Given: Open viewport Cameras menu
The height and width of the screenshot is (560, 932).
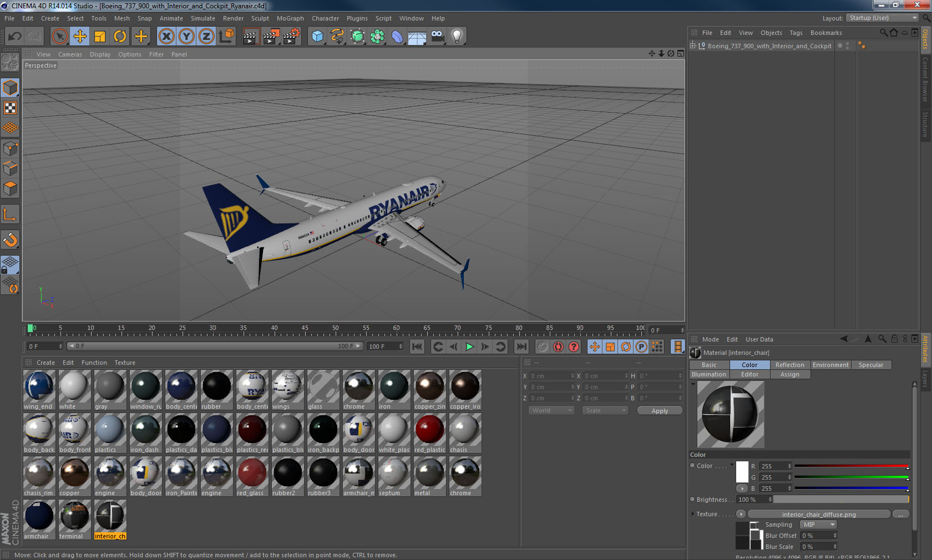Looking at the screenshot, I should [x=70, y=54].
